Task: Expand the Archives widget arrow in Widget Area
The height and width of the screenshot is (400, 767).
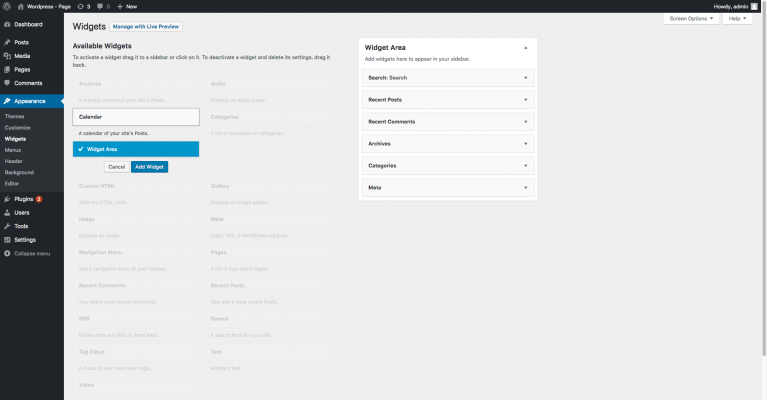Action: click(526, 144)
